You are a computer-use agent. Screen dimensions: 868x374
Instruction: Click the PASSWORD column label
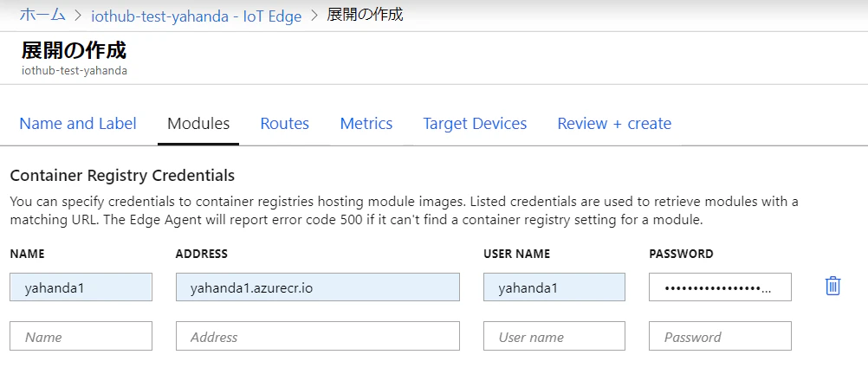tap(681, 254)
